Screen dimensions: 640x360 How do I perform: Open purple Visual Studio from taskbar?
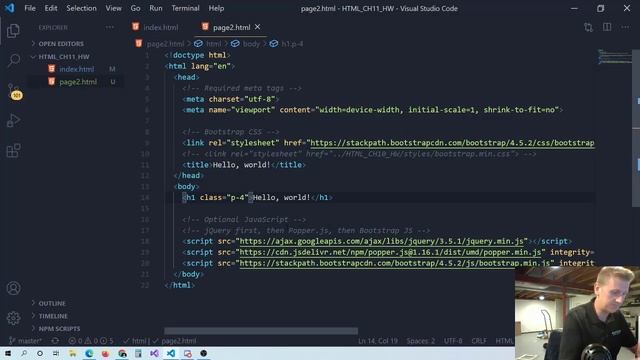154,353
